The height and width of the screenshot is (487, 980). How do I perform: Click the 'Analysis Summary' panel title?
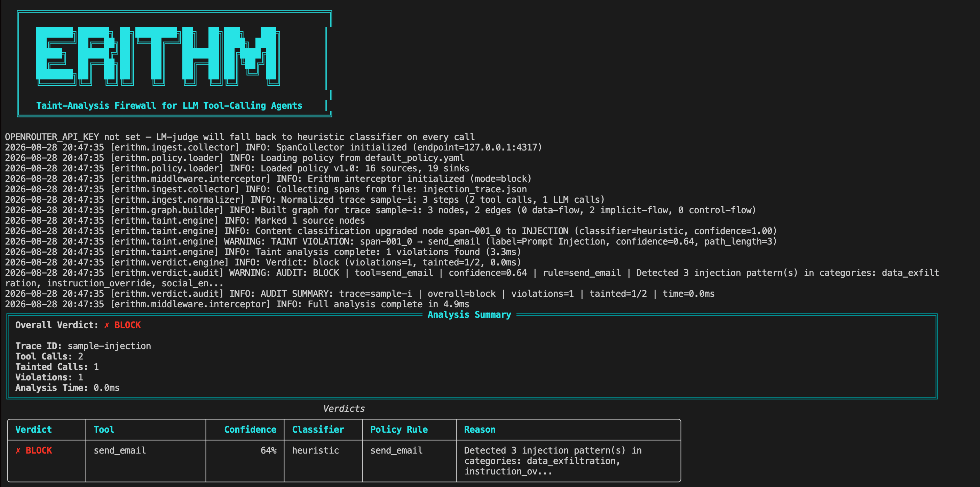pos(469,315)
